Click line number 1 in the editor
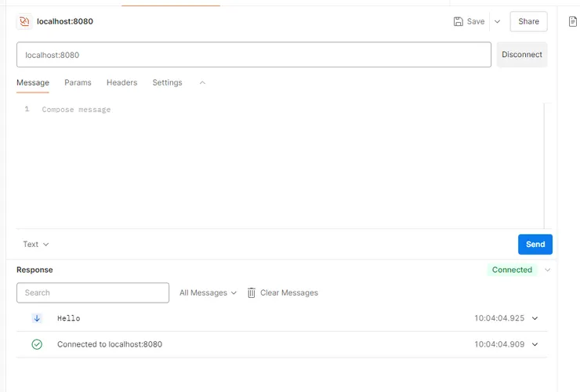 (x=27, y=109)
